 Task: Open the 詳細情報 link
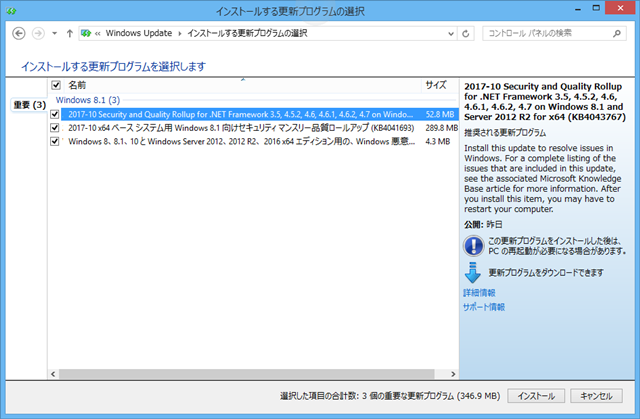click(x=479, y=293)
